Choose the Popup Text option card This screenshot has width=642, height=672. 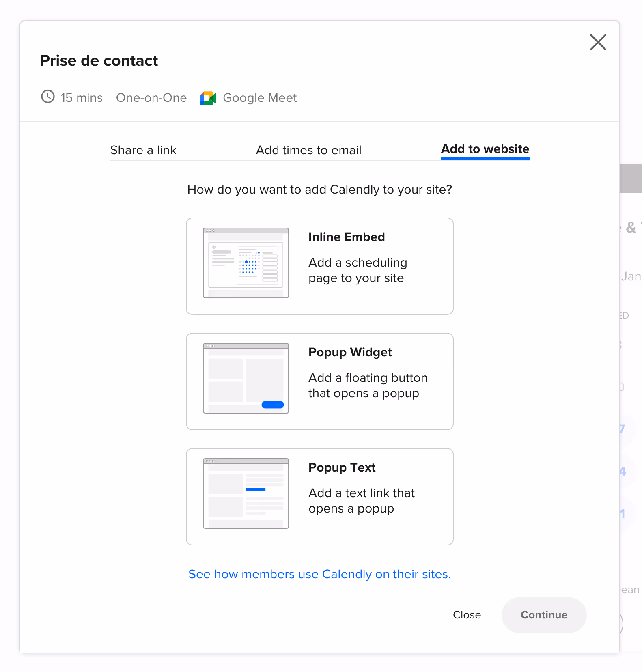pos(320,497)
